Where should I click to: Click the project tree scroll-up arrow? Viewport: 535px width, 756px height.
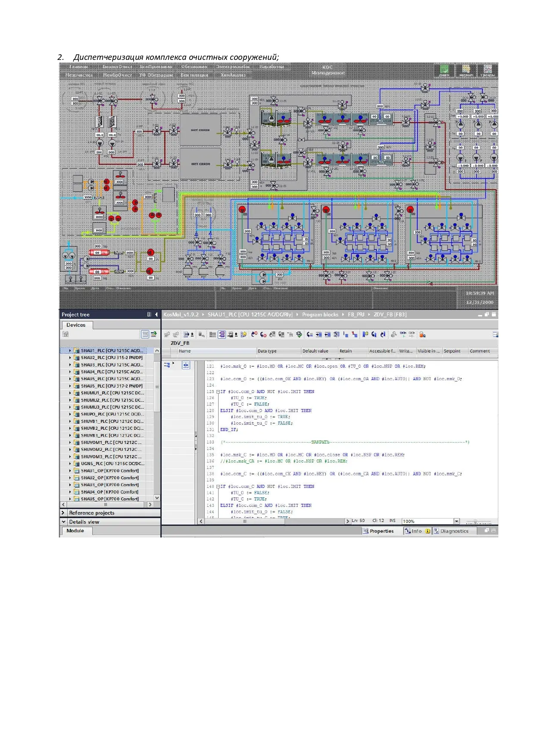(157, 351)
